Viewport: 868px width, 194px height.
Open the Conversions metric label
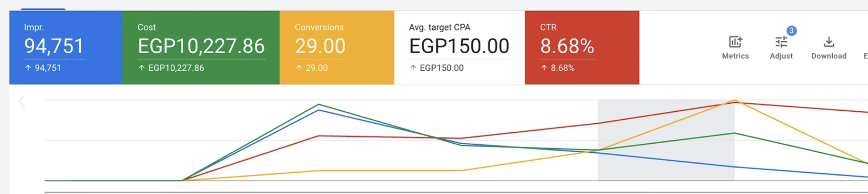point(319,27)
